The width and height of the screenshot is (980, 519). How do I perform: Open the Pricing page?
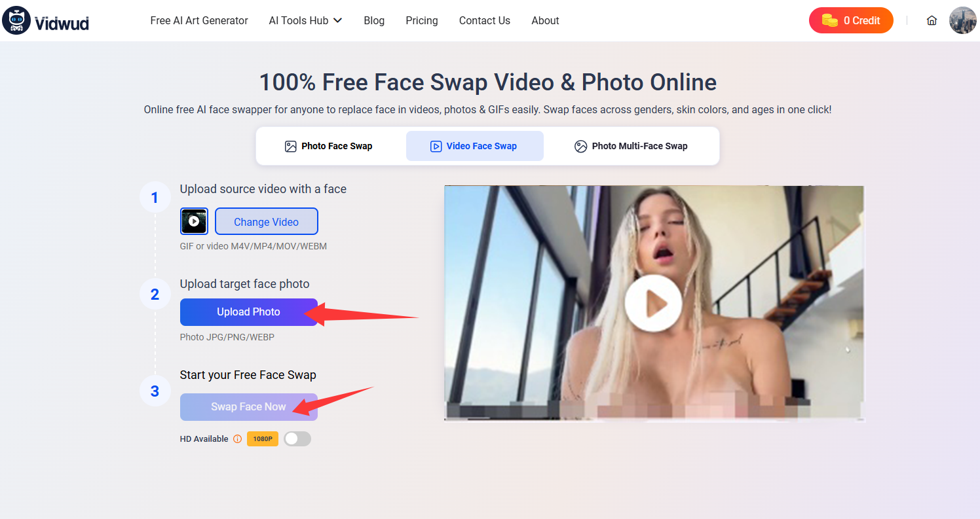(422, 21)
